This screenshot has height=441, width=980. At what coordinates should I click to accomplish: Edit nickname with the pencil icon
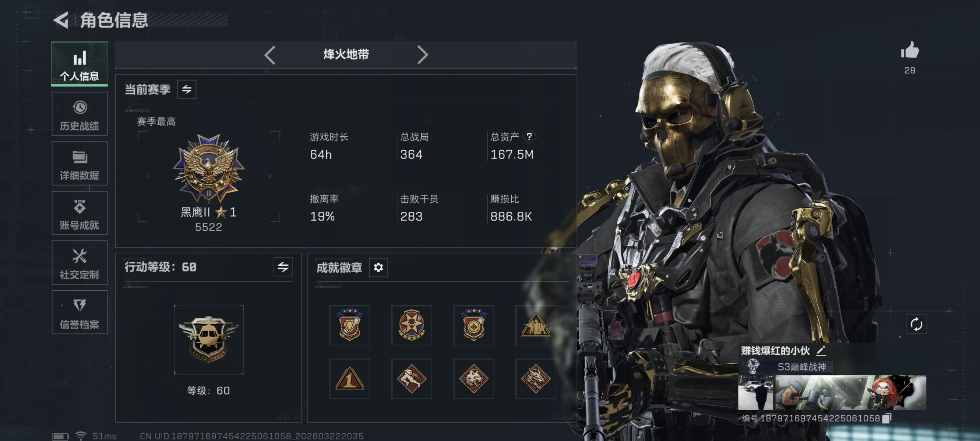[x=821, y=351]
